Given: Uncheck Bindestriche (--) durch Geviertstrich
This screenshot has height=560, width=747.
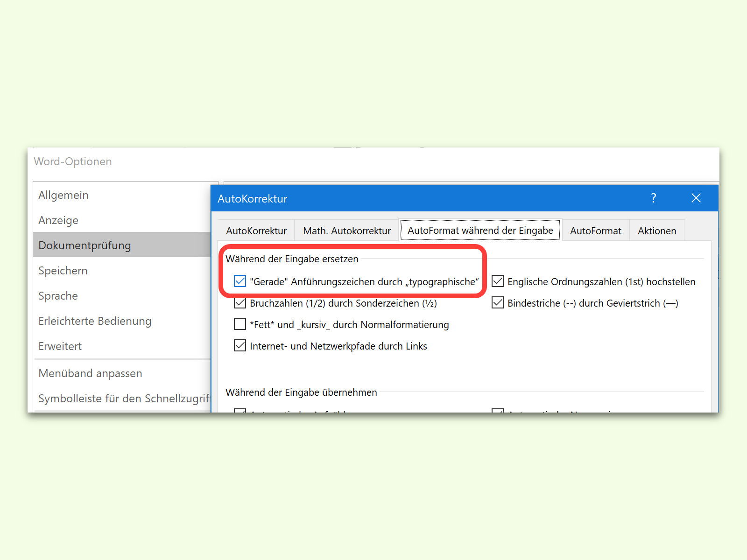Looking at the screenshot, I should 498,303.
